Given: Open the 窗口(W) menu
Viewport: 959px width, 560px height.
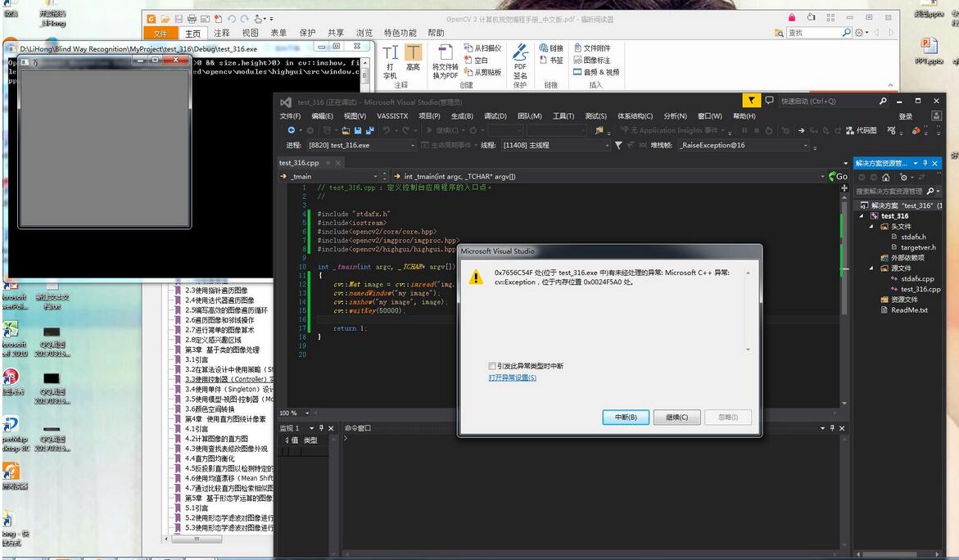Looking at the screenshot, I should click(x=710, y=116).
